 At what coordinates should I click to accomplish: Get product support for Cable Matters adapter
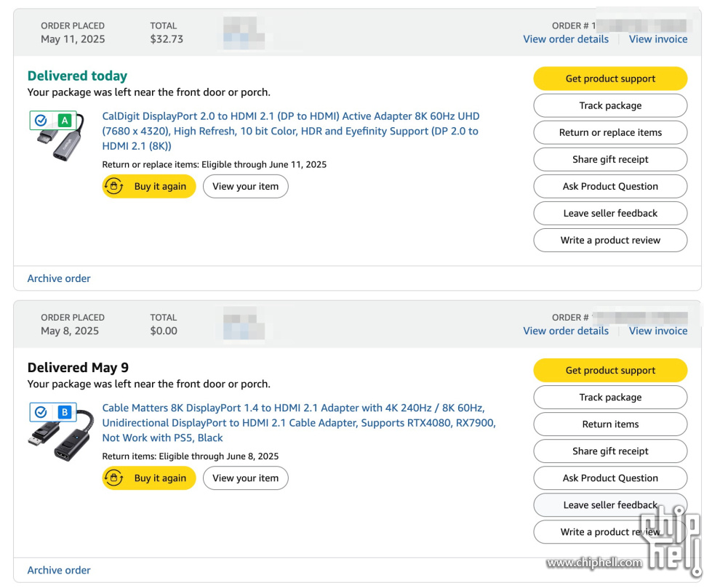[610, 370]
